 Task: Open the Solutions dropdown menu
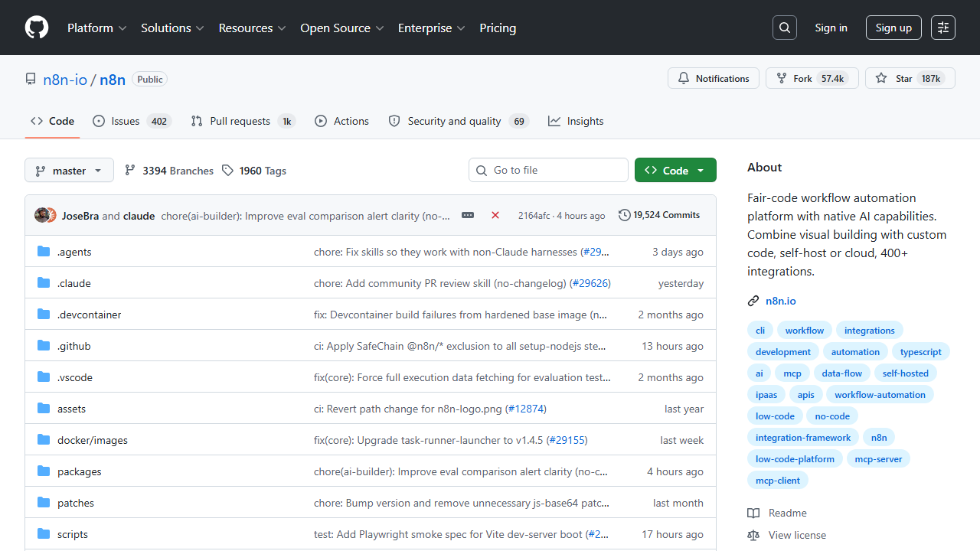pyautogui.click(x=172, y=28)
